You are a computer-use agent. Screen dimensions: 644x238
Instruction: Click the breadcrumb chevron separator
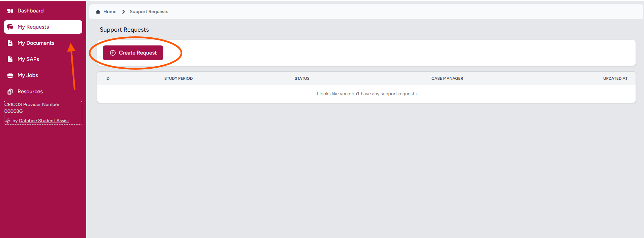(x=123, y=12)
